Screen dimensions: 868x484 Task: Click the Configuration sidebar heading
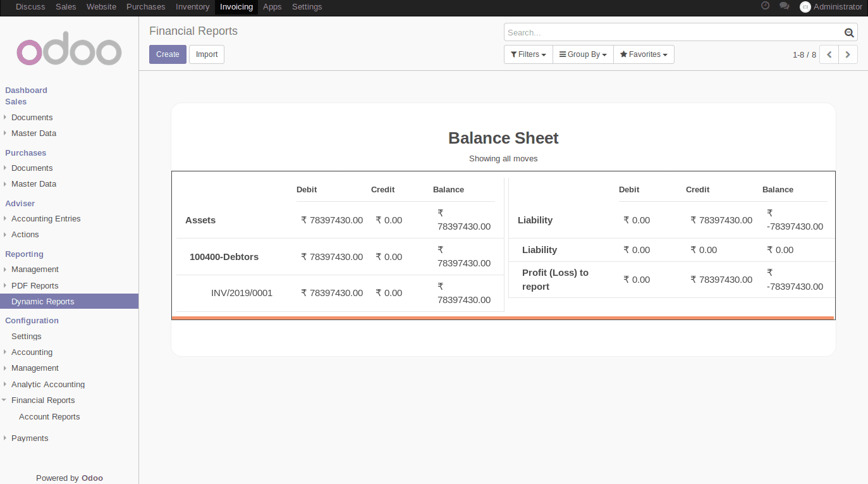coord(32,321)
